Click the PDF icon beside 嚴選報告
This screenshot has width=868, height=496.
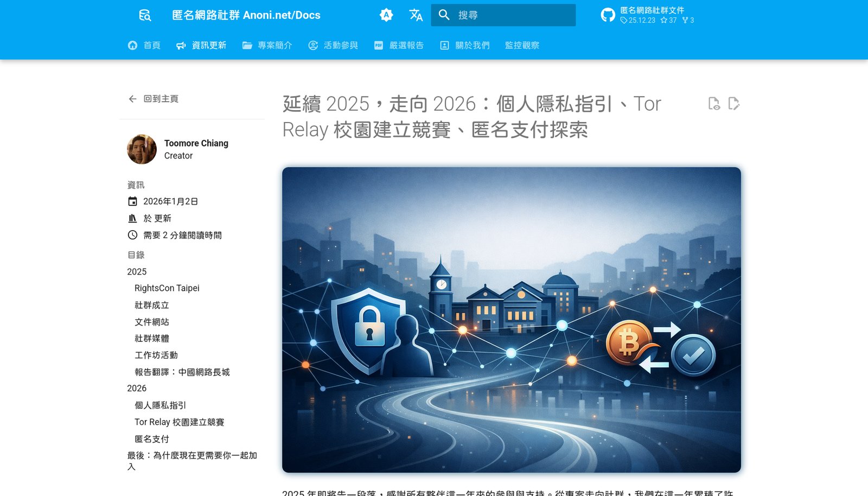[x=379, y=46]
